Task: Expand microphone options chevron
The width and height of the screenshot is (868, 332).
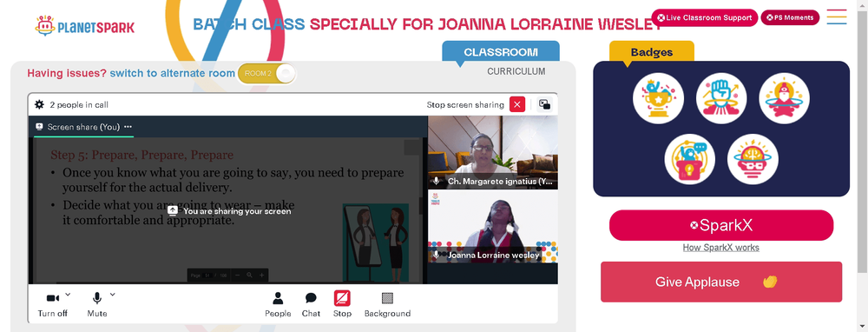Action: pyautogui.click(x=112, y=295)
